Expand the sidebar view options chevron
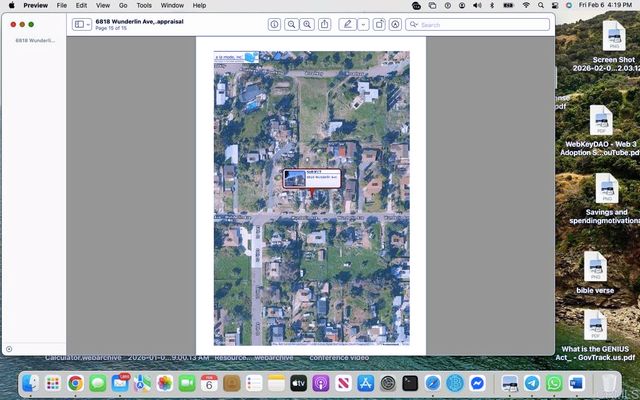640x400 pixels. pos(88,24)
